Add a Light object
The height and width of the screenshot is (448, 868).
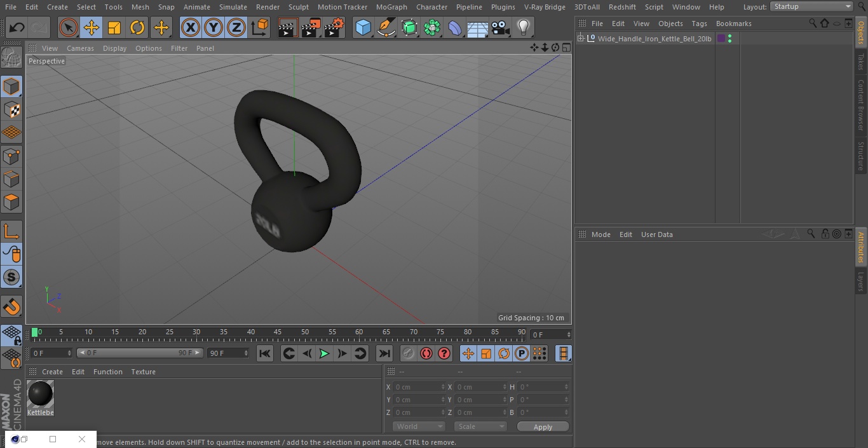pyautogui.click(x=524, y=27)
